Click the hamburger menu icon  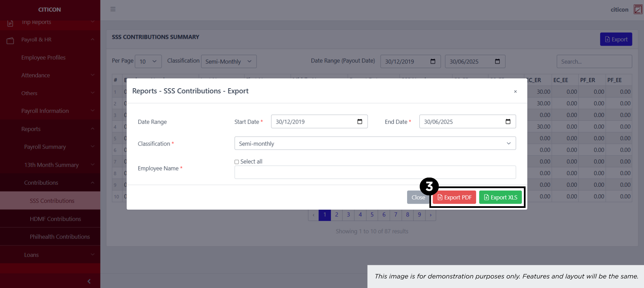click(113, 9)
